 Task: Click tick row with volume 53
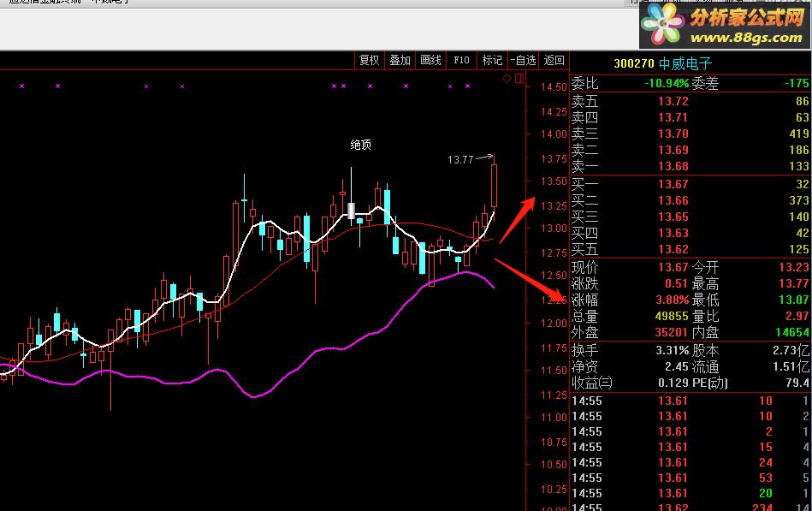pos(690,478)
